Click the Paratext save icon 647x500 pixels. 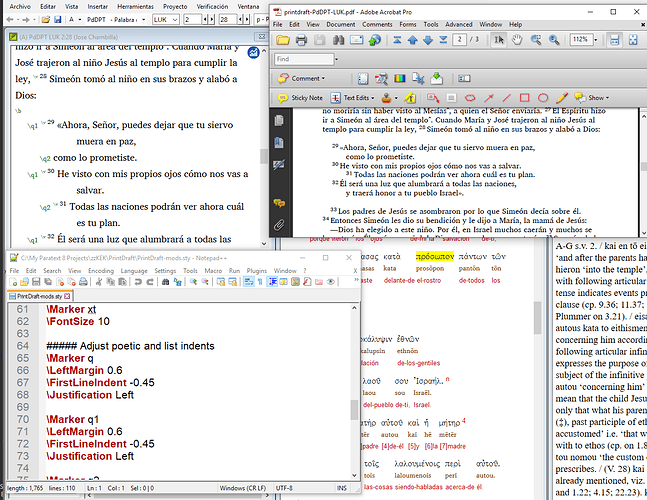57,19
